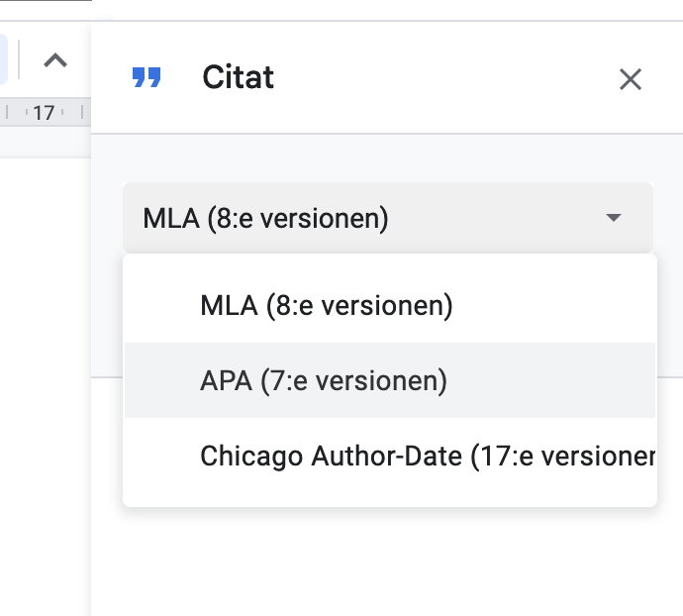Open the MLA (8:e versionen) combo box
The height and width of the screenshot is (616, 683).
point(388,218)
